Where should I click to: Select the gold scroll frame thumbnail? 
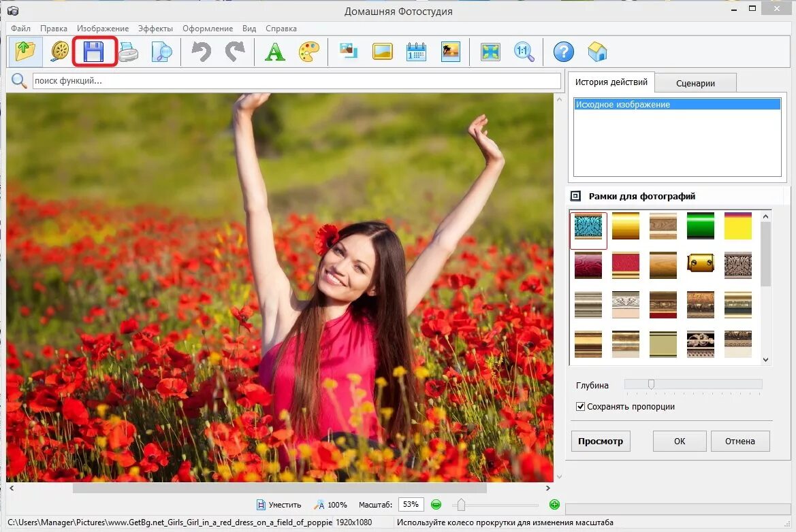coord(700,263)
